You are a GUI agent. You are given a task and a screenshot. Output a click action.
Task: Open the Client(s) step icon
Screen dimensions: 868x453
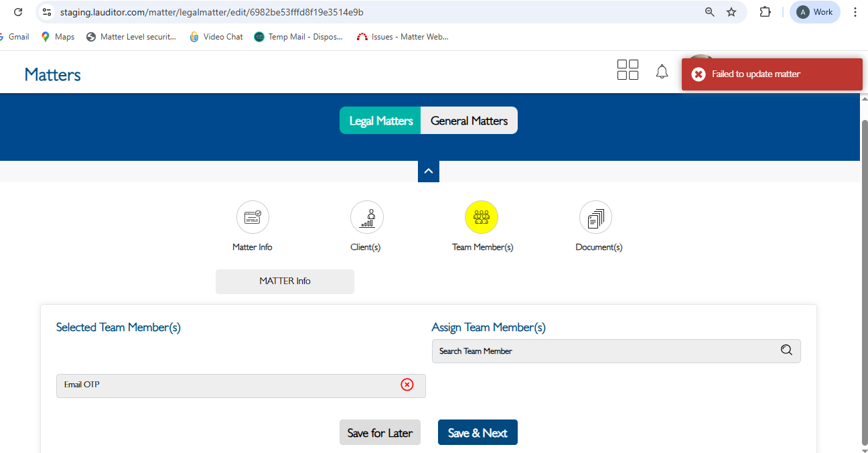(x=366, y=217)
